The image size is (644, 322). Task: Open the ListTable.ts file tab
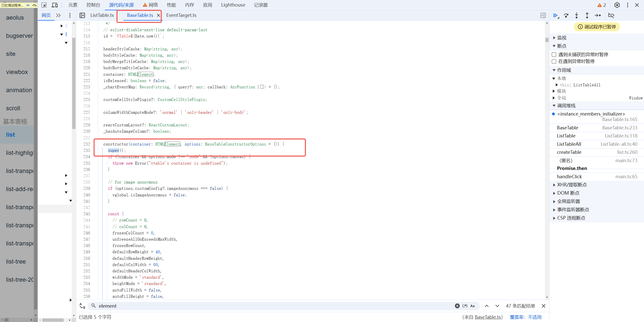[x=102, y=15]
